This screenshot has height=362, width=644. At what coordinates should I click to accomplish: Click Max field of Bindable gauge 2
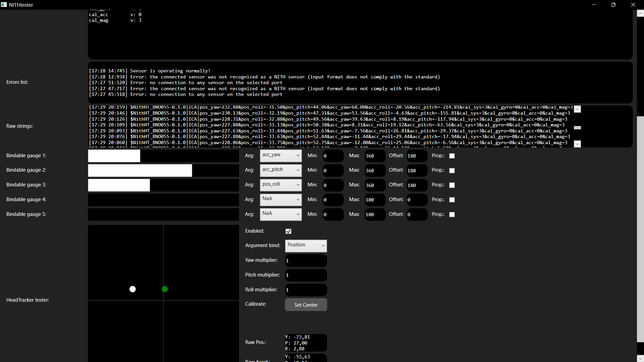pos(375,171)
